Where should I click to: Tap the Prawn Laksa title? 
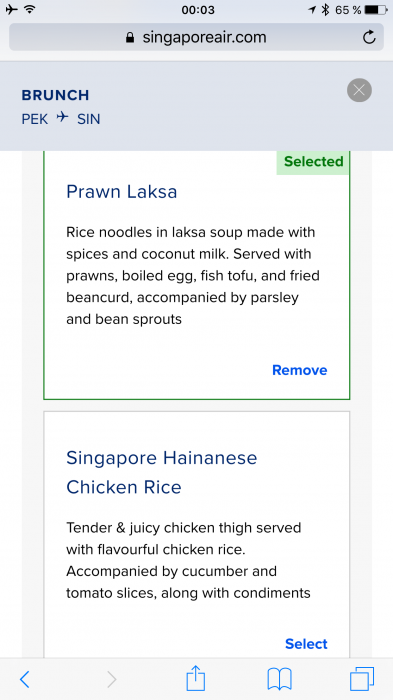tap(121, 192)
